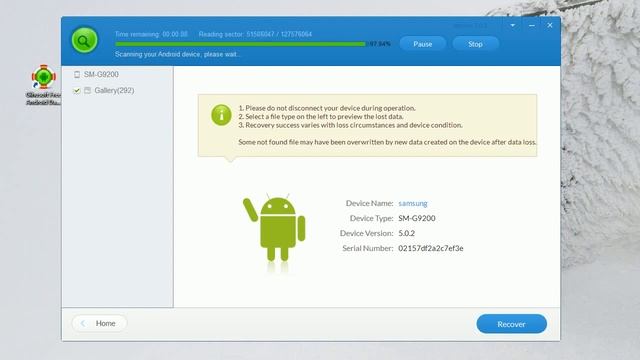Click the Device Name label
Screen dimensions: 640x360
[x=369, y=203]
